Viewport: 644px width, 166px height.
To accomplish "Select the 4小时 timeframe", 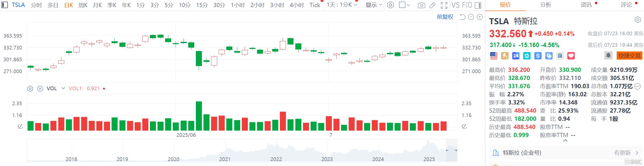I will (297, 5).
